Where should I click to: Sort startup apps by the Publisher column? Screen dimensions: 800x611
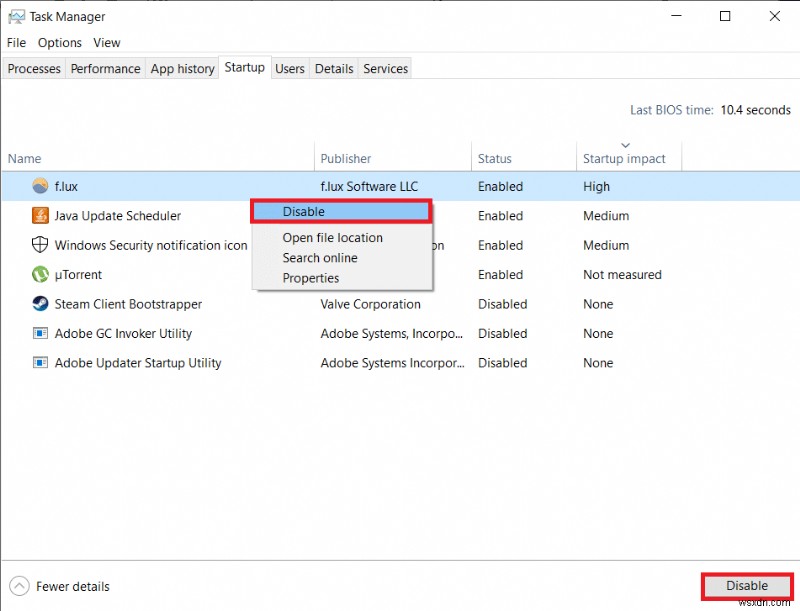(x=343, y=158)
